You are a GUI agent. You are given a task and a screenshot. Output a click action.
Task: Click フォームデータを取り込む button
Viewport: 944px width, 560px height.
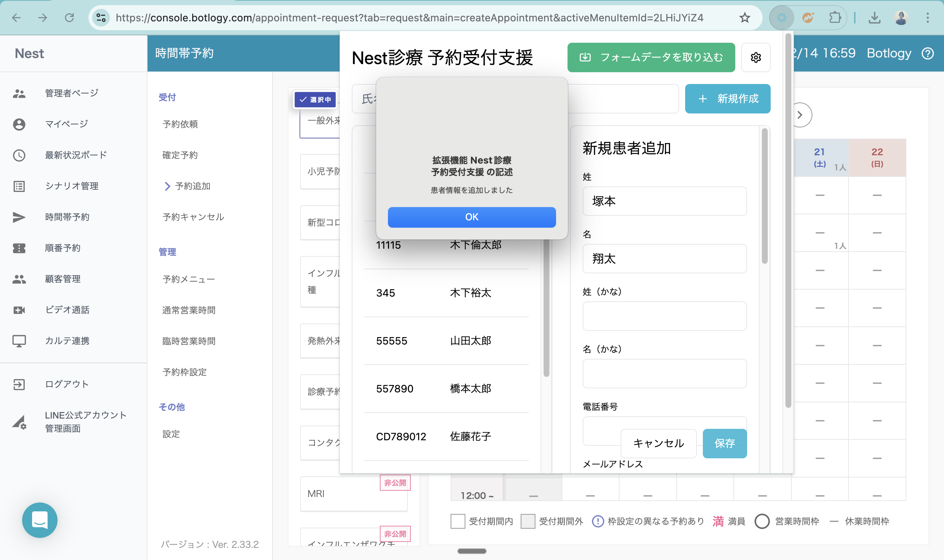tap(650, 57)
